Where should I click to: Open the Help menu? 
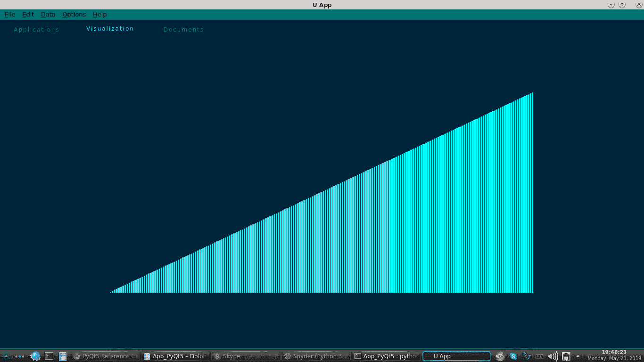[x=99, y=15]
